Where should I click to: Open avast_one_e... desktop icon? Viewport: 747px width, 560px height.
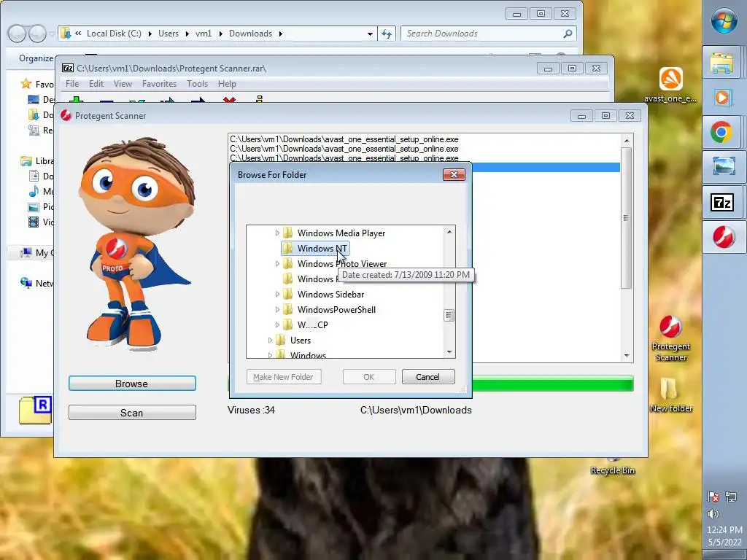670,85
